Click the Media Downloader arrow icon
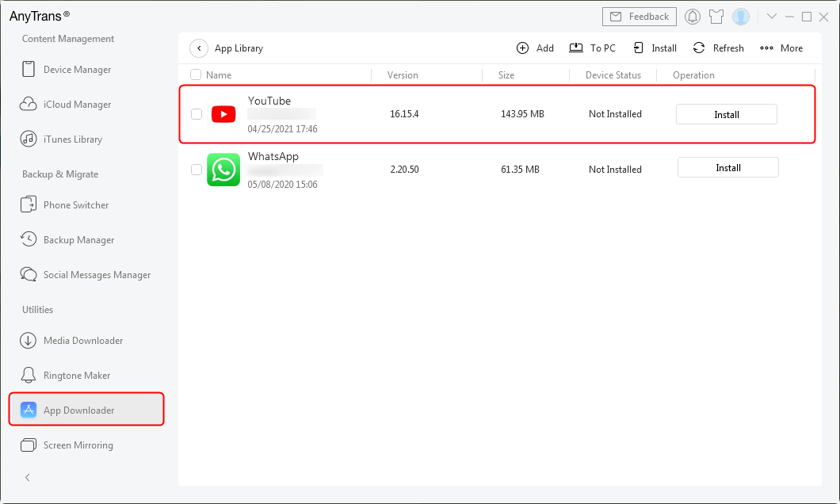Screen dimensions: 840x504 click(x=29, y=340)
